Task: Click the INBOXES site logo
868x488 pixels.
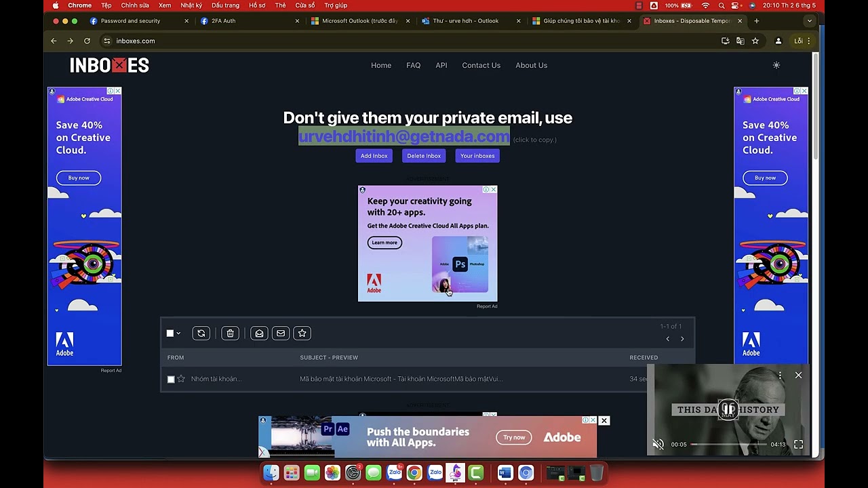Action: tap(109, 65)
